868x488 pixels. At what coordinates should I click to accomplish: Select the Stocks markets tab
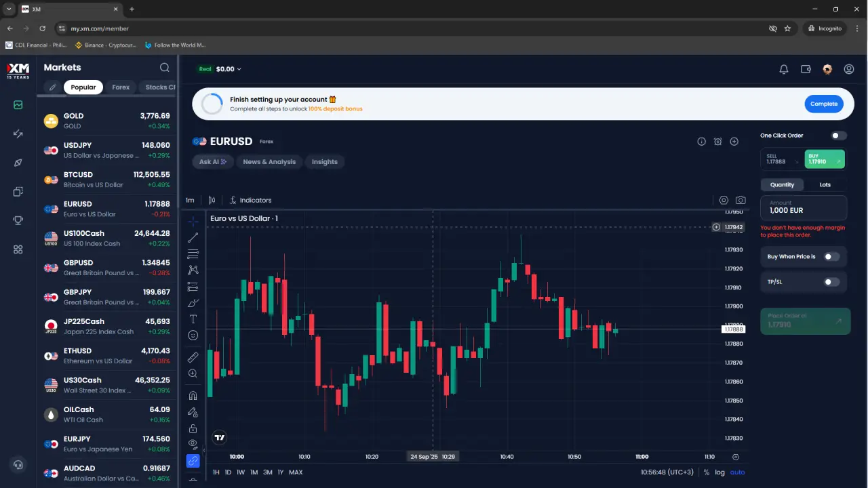[160, 87]
